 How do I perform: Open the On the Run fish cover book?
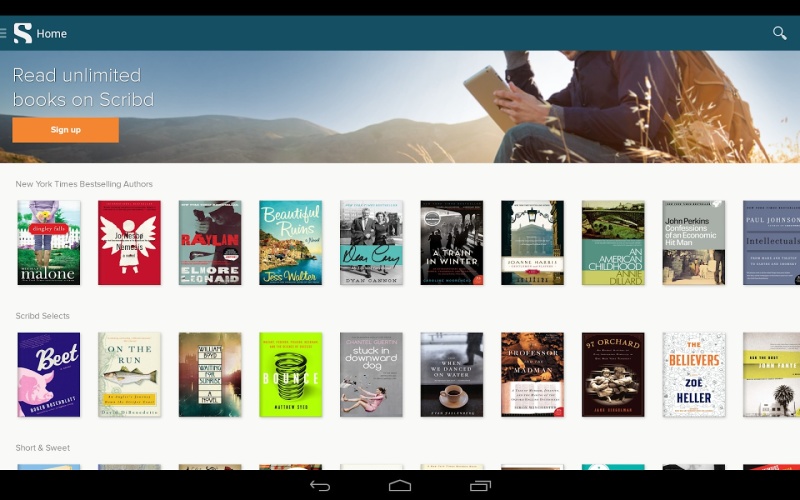(x=129, y=375)
